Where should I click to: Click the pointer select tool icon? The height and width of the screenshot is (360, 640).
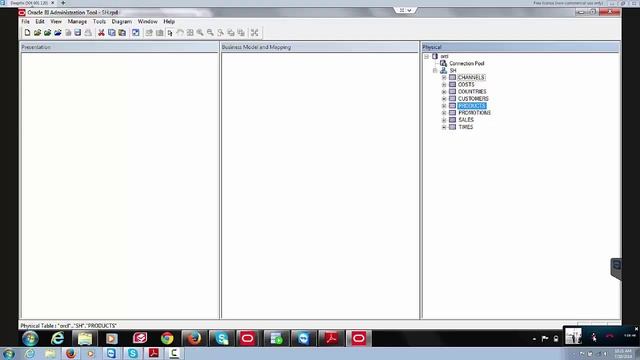170,33
